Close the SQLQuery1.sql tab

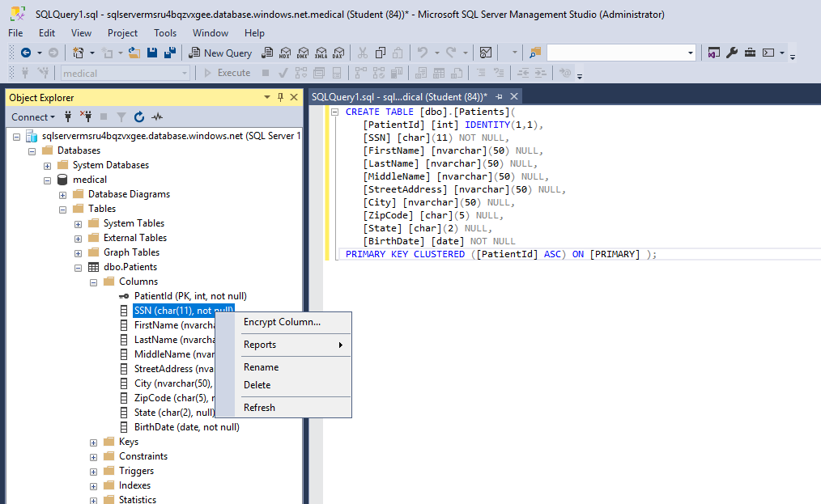click(514, 97)
